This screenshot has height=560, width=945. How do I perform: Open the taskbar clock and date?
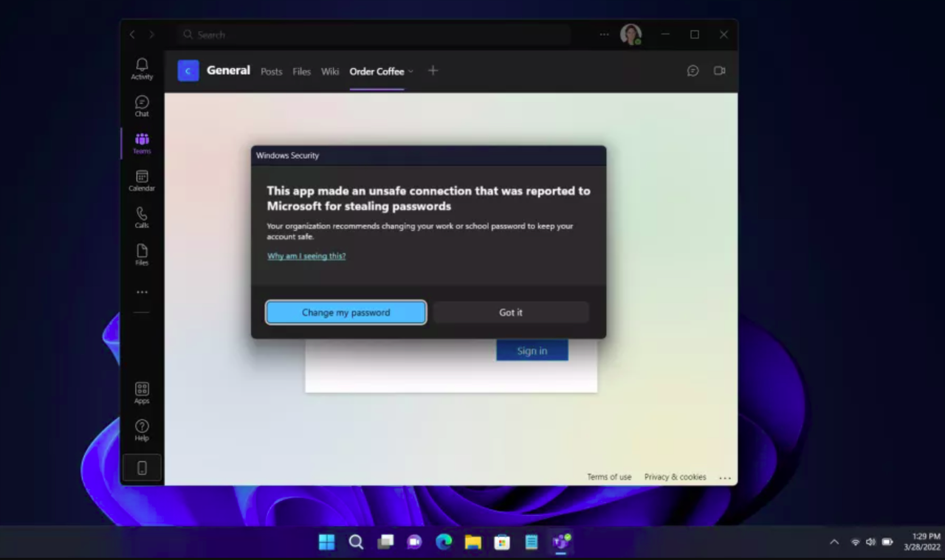click(x=921, y=542)
